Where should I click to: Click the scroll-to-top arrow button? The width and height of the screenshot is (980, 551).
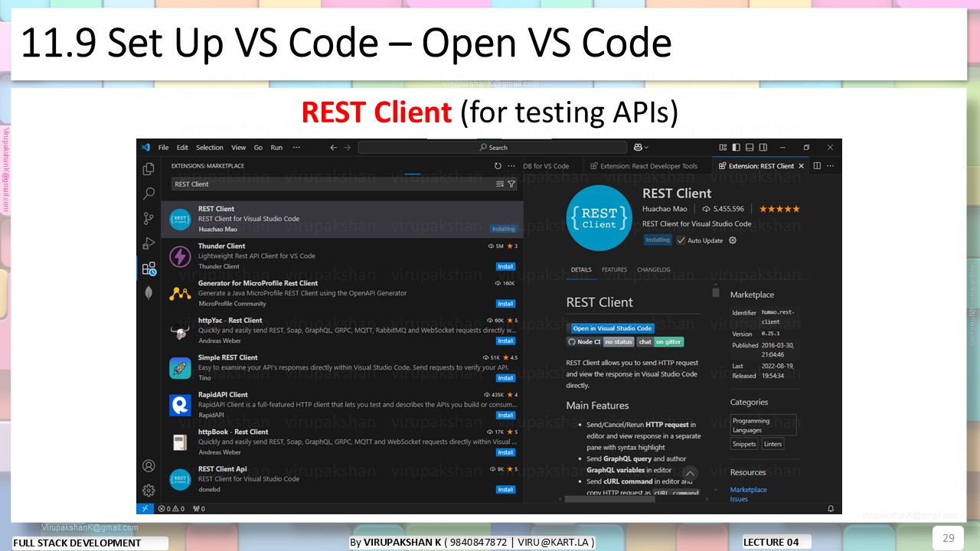point(690,474)
